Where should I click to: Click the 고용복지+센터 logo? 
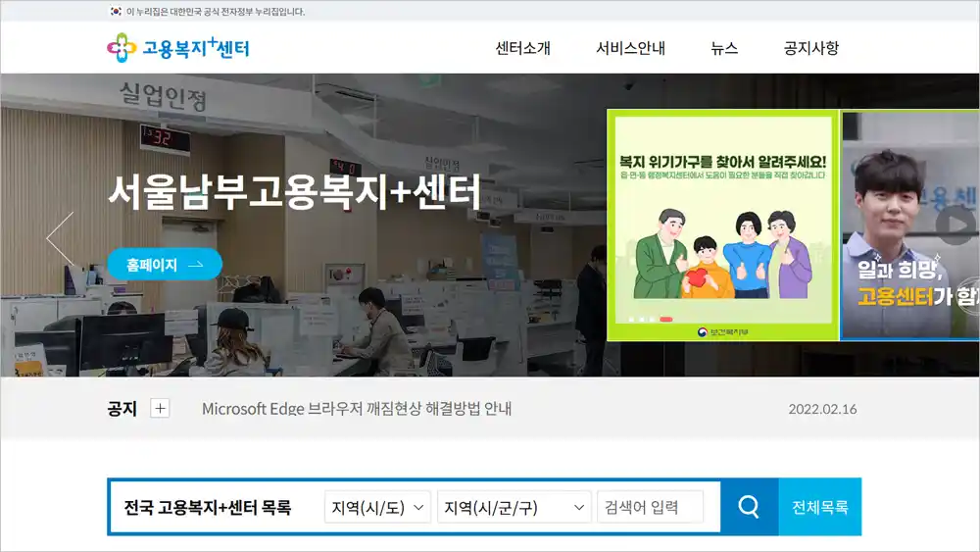(x=178, y=48)
